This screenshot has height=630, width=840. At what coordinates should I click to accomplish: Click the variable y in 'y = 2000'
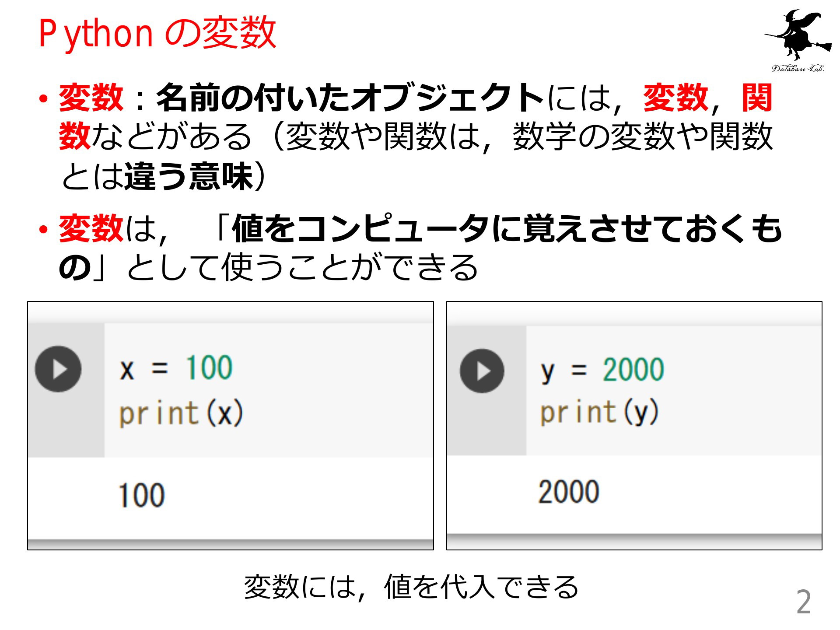click(x=547, y=373)
